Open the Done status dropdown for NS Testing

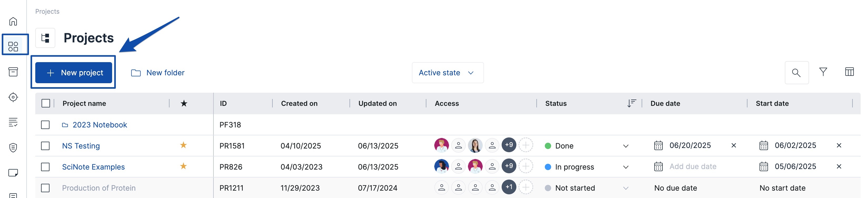626,146
